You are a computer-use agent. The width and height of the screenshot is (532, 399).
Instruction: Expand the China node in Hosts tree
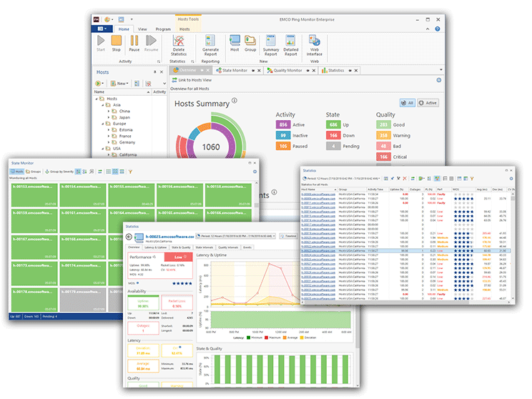click(x=109, y=112)
